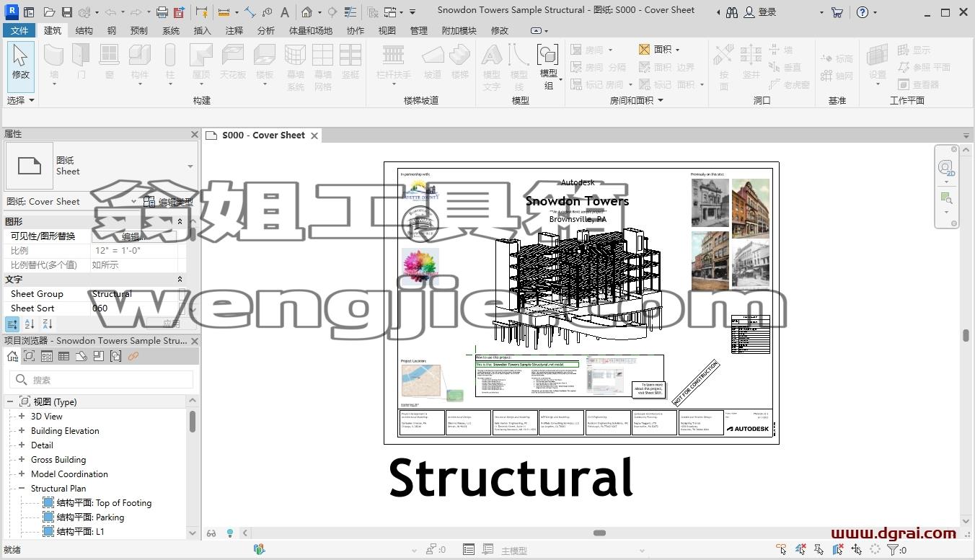
Task: Open default 3D view house icon
Action: 306,12
